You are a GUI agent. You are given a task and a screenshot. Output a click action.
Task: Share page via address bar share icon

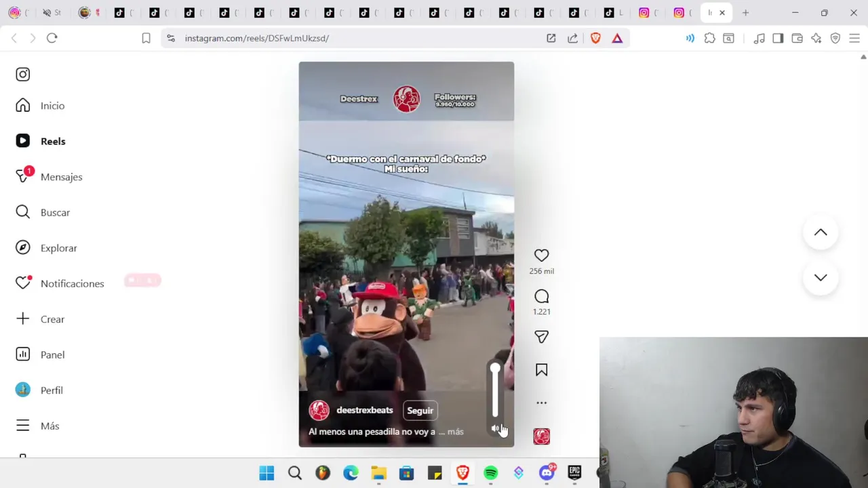pyautogui.click(x=573, y=39)
